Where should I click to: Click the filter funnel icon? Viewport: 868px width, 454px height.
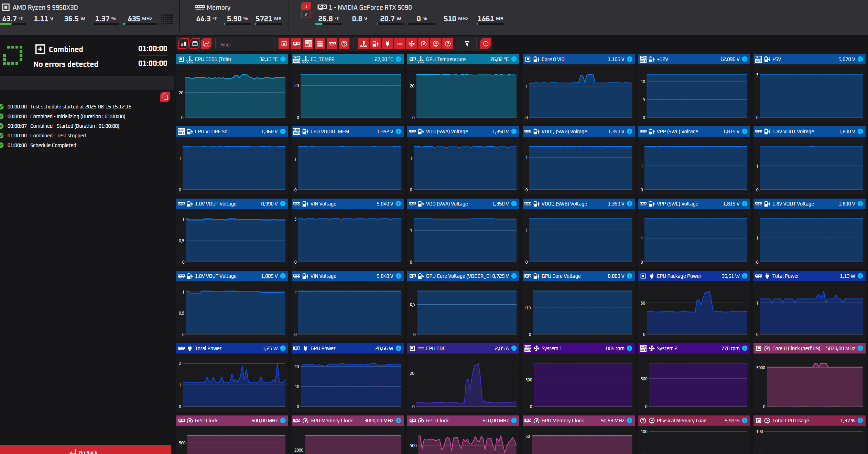point(467,44)
